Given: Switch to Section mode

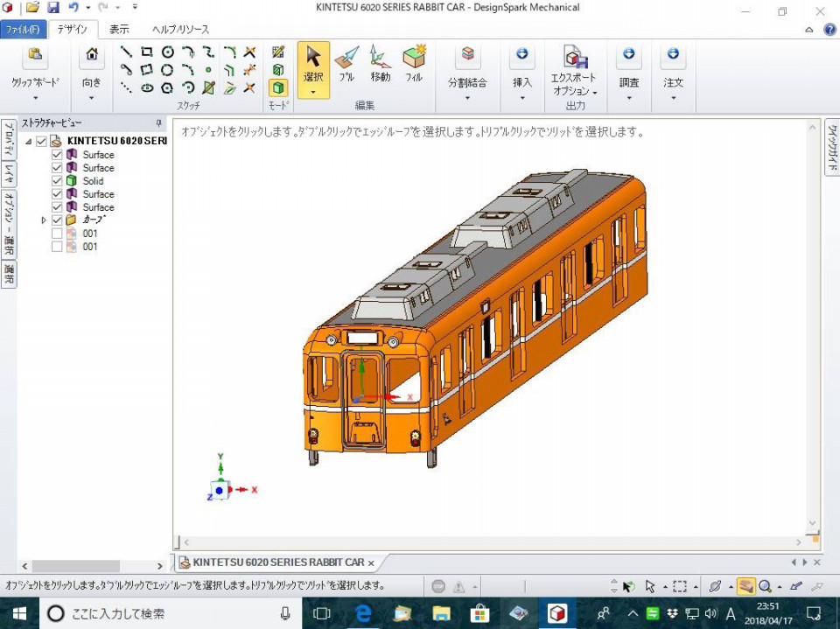Looking at the screenshot, I should (x=278, y=70).
